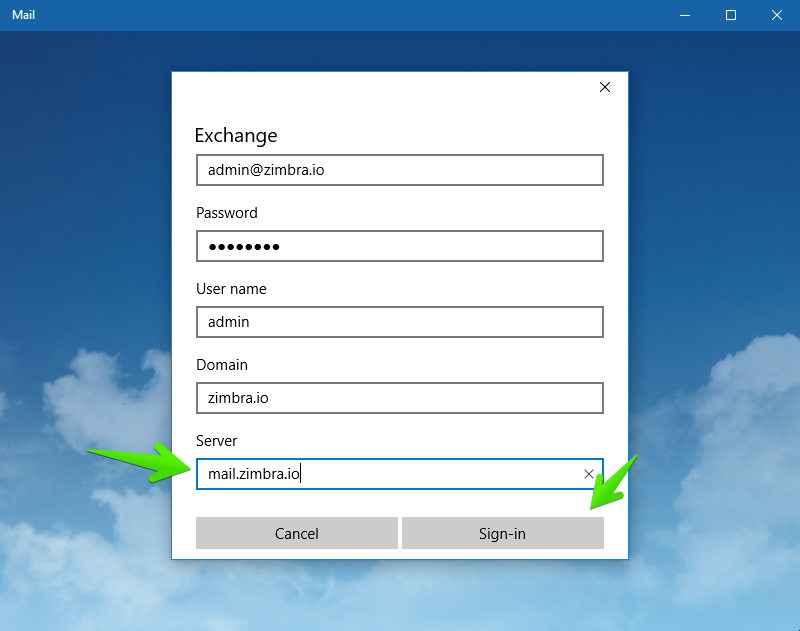Click the User name label

click(231, 289)
